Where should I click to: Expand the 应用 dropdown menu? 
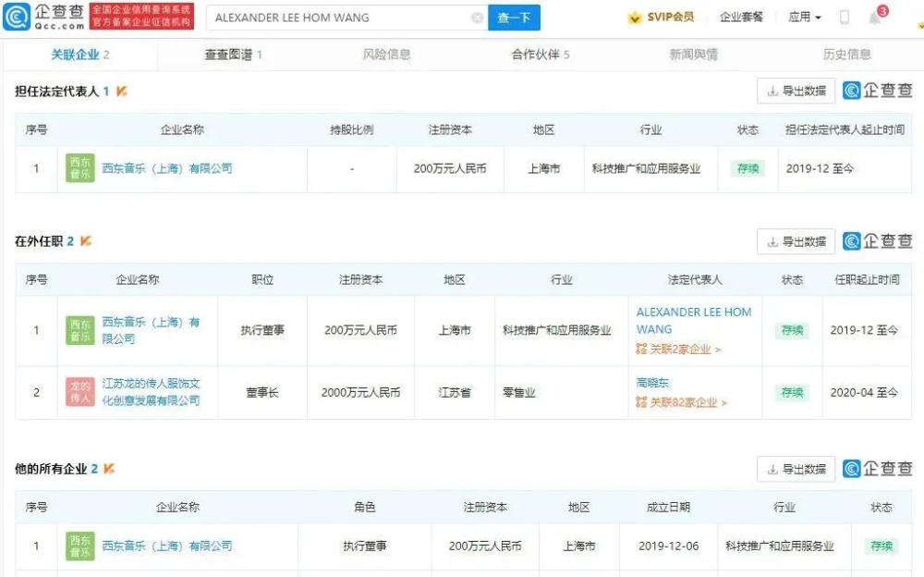pyautogui.click(x=805, y=18)
